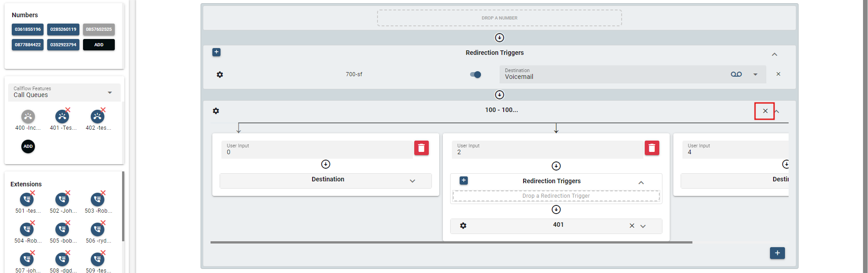Image resolution: width=868 pixels, height=273 pixels.
Task: Click gear icon beside 100 - 100... menu
Action: click(216, 111)
